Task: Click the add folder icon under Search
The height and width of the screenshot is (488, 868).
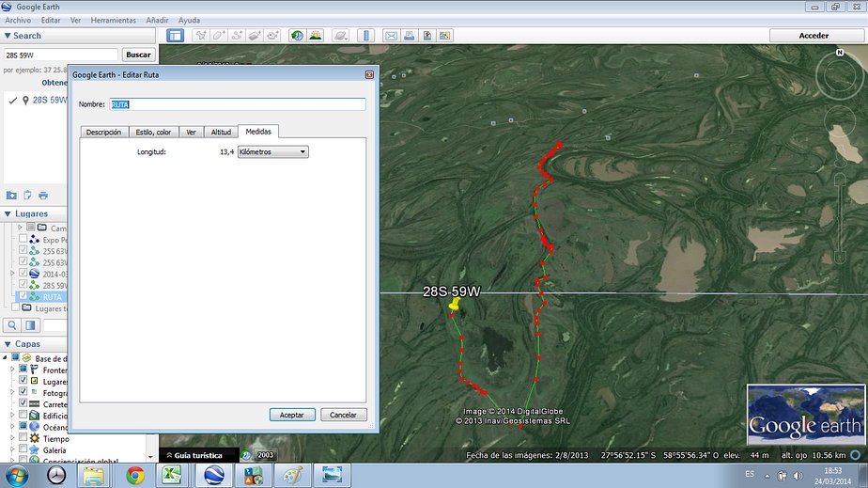Action: [x=11, y=195]
